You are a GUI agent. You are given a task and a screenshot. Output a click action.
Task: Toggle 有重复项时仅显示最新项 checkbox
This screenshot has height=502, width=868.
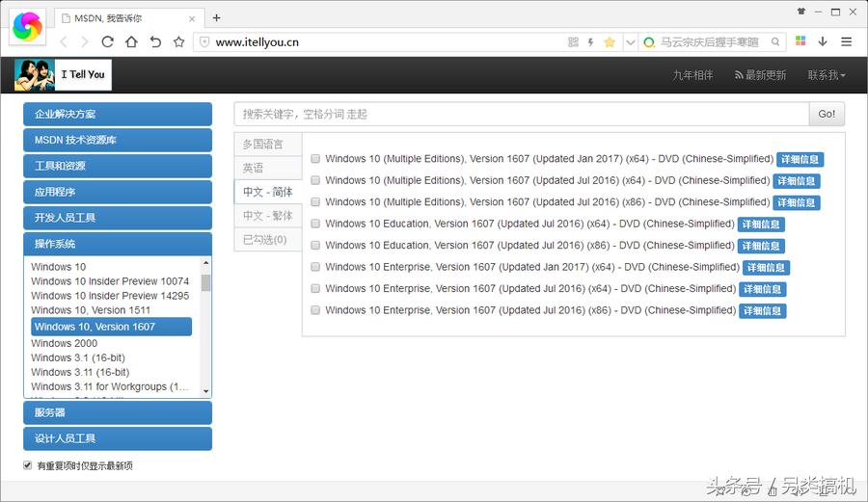28,465
